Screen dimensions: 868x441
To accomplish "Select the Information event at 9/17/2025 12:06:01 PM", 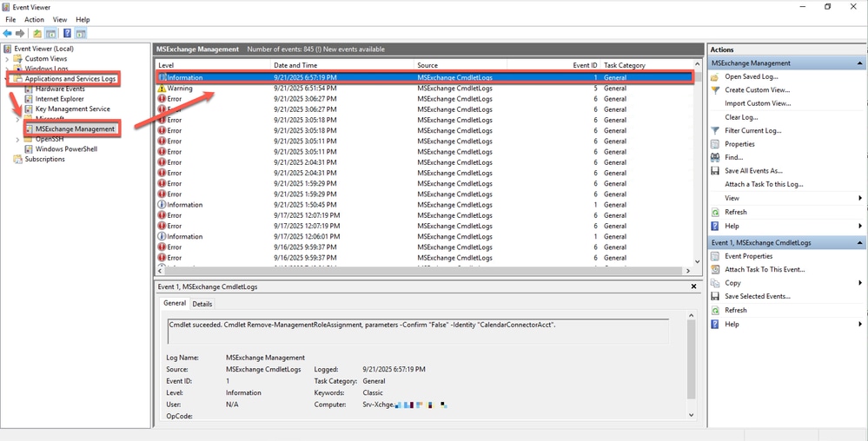I will click(x=424, y=236).
